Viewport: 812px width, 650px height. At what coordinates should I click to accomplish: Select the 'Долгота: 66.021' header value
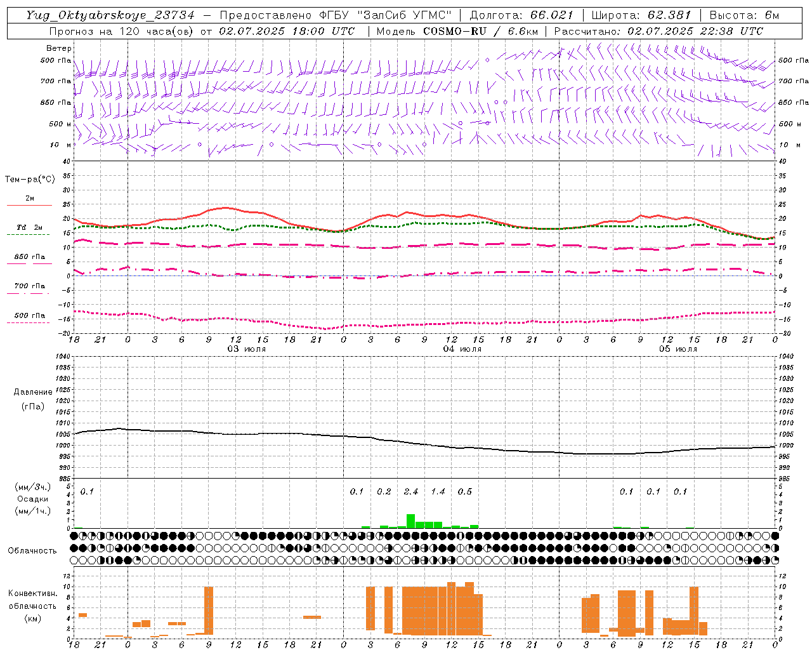point(521,15)
